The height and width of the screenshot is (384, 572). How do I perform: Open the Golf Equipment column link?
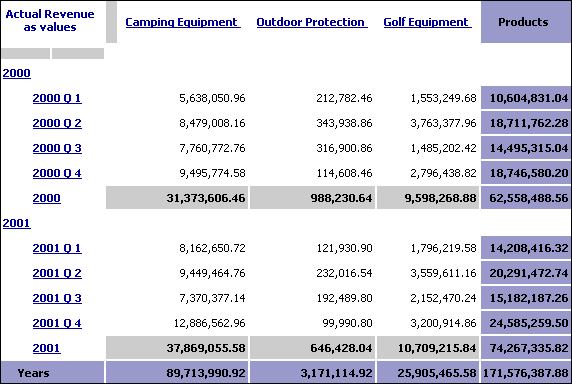pos(428,22)
